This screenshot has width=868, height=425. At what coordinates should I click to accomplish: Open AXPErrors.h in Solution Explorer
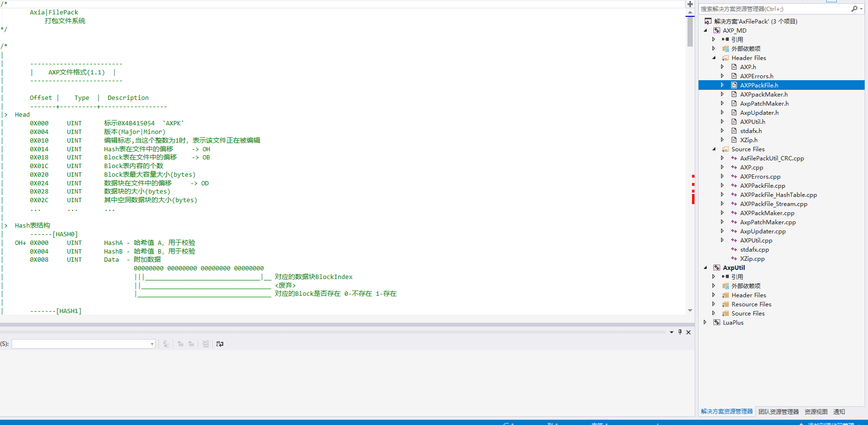756,76
